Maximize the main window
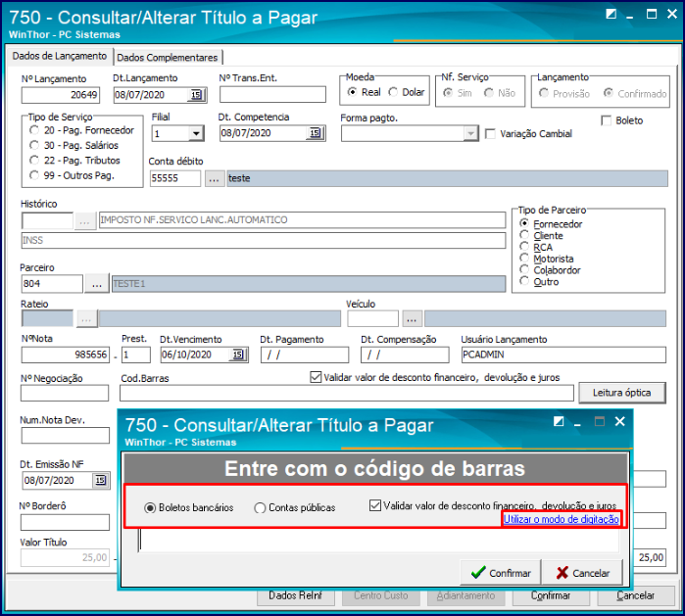Viewport: 685px width, 616px height. coord(652,14)
